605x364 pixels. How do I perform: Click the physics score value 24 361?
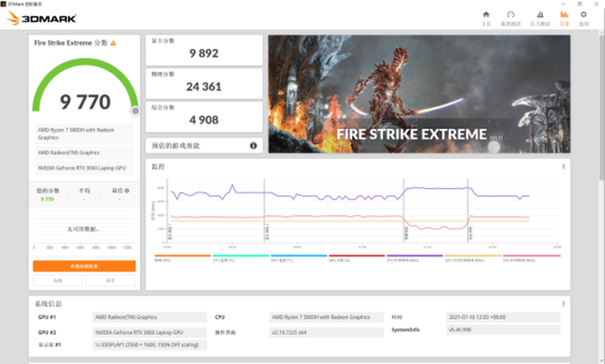click(x=204, y=87)
